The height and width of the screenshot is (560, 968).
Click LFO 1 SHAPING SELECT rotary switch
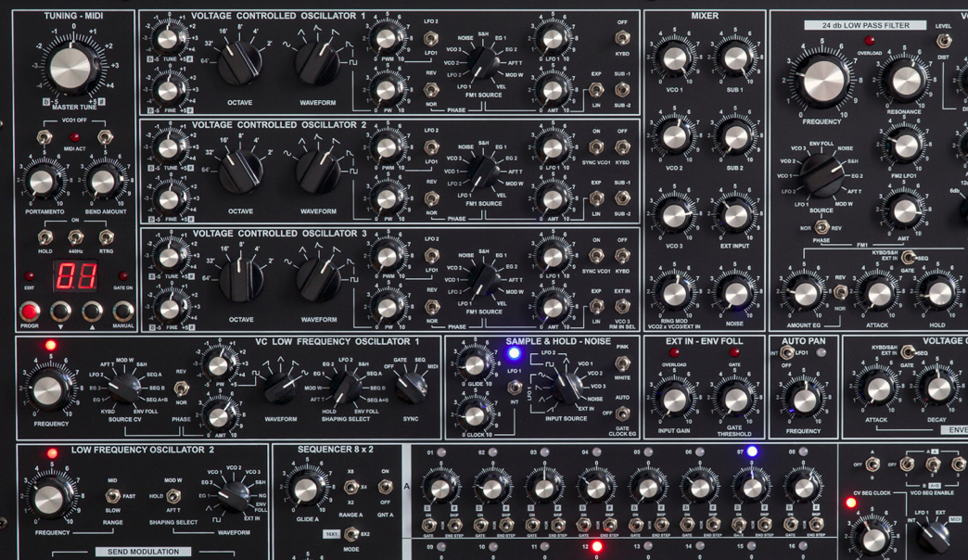point(345,388)
